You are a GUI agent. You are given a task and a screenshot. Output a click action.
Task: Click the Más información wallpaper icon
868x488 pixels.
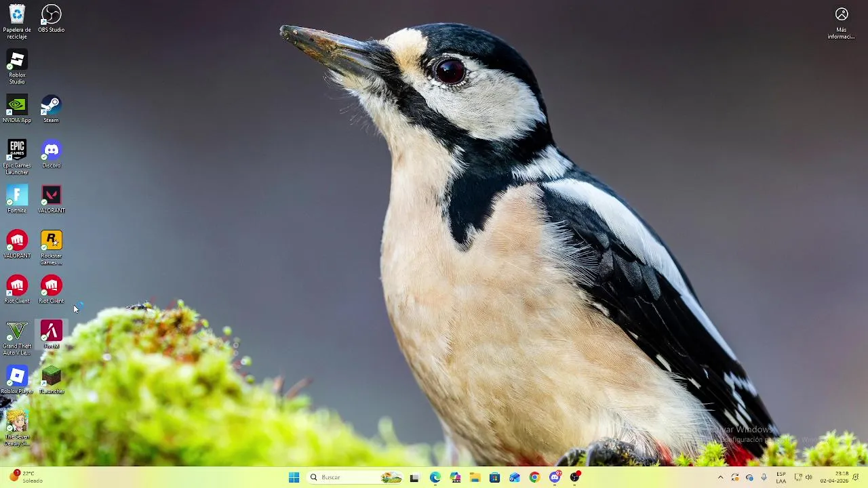pos(842,22)
